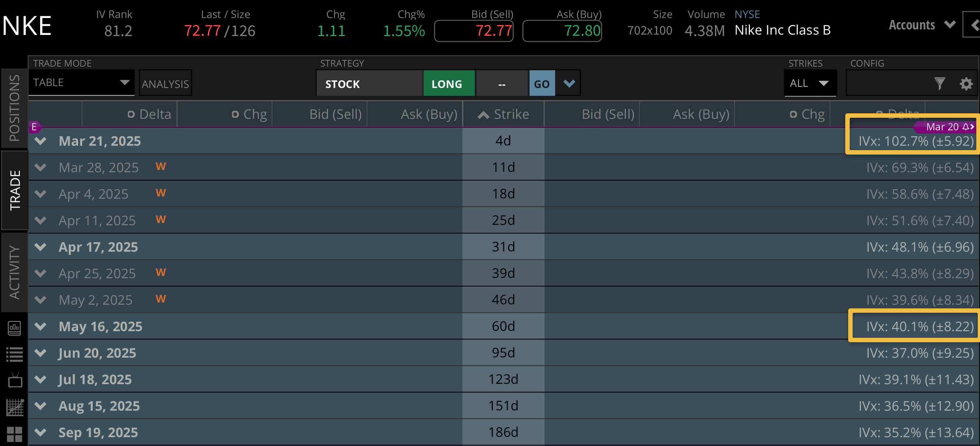Click the filter funnel icon in CONFIG
The width and height of the screenshot is (980, 446).
click(x=939, y=83)
